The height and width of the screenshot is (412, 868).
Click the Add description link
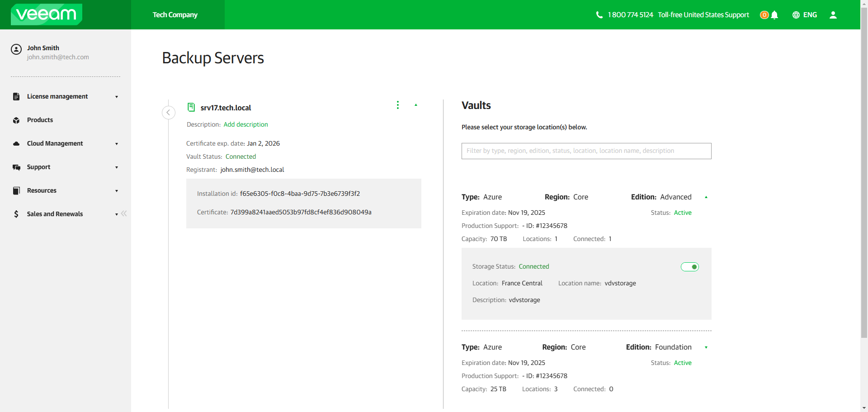(x=245, y=124)
